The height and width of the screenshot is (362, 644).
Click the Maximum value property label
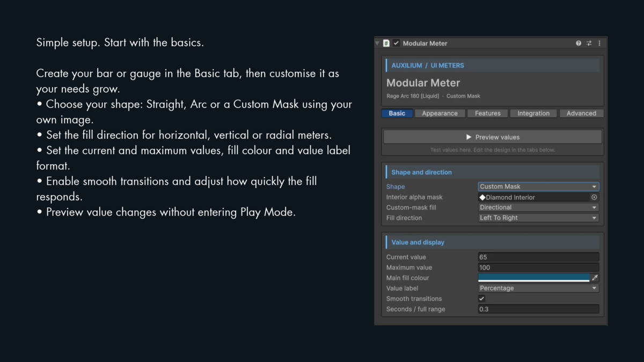(x=409, y=268)
